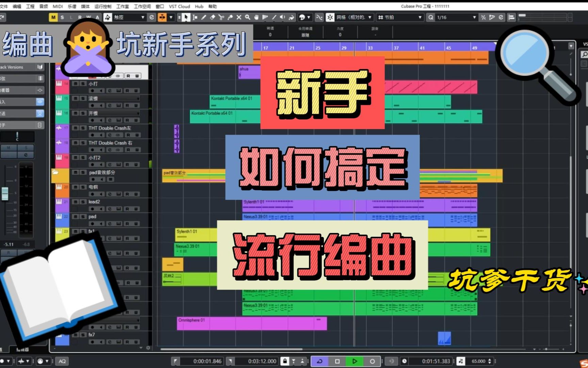Image resolution: width=588 pixels, height=368 pixels.
Task: Click the Play transport button
Action: click(355, 361)
